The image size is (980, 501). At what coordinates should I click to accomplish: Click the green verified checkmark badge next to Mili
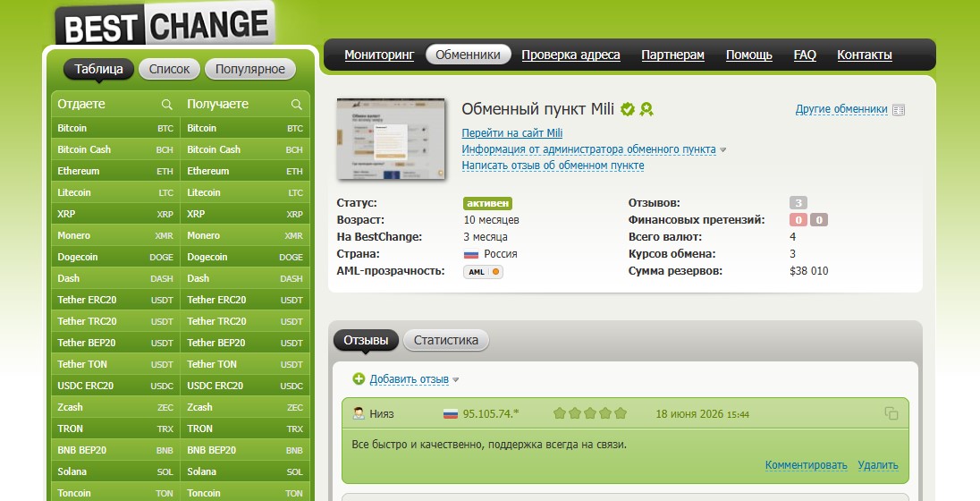tap(628, 109)
